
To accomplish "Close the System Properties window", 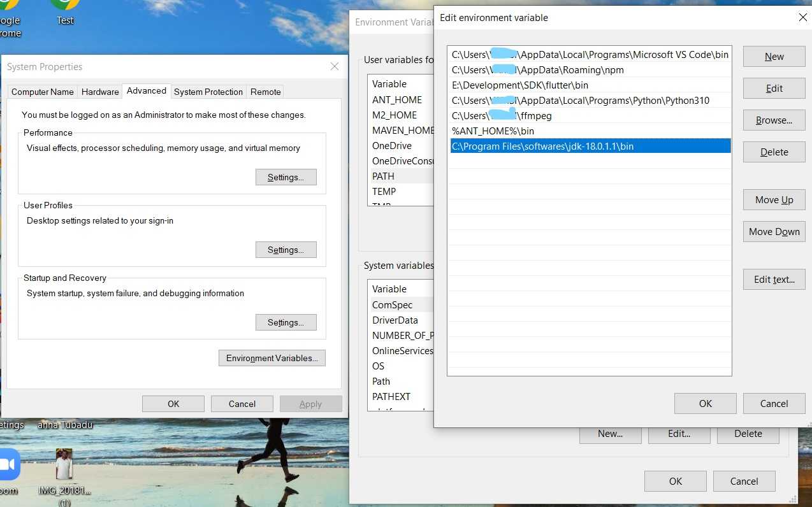I will [x=335, y=66].
